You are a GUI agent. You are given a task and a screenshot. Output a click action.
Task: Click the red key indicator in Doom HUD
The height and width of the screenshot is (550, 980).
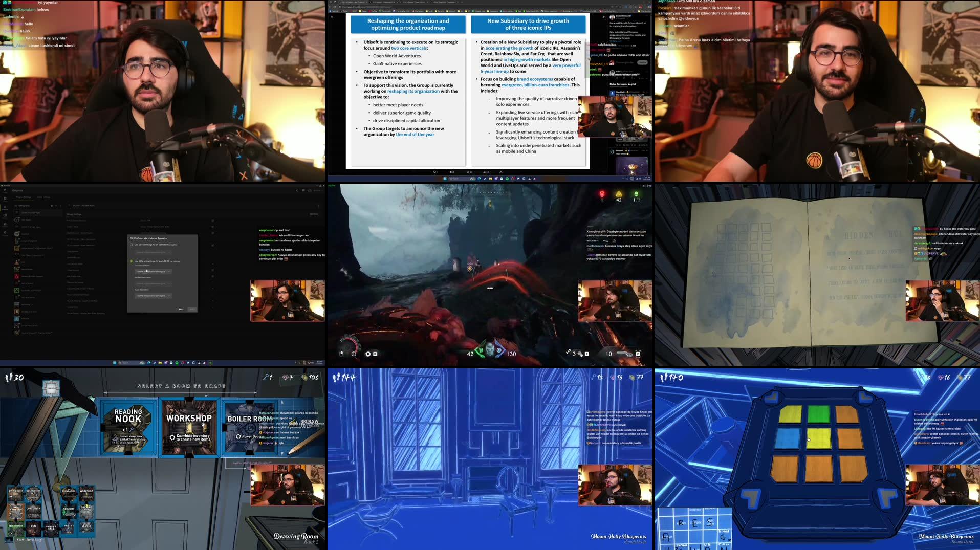click(602, 195)
